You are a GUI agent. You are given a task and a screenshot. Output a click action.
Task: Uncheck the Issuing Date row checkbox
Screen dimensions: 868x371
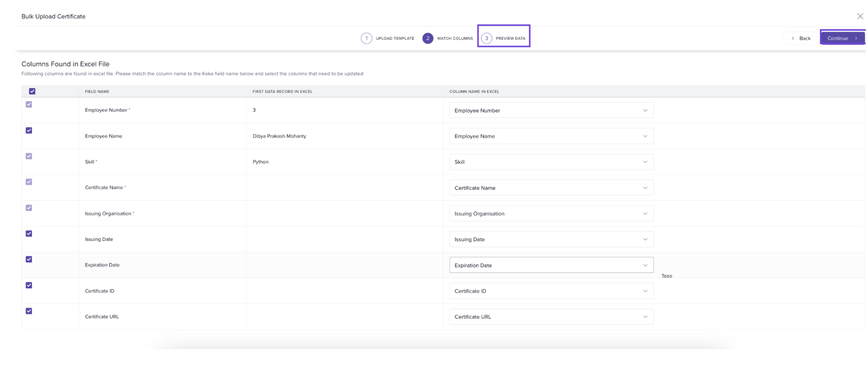[x=29, y=234]
